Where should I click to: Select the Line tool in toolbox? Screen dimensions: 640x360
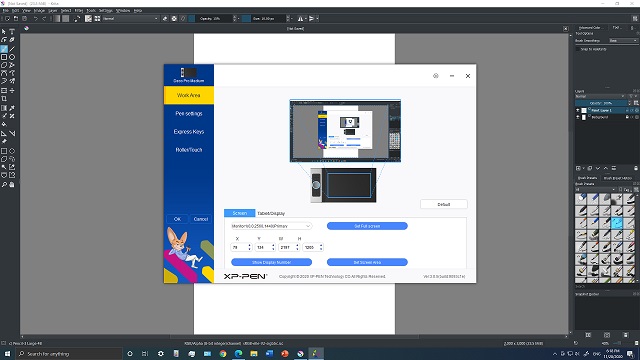[x=12, y=49]
